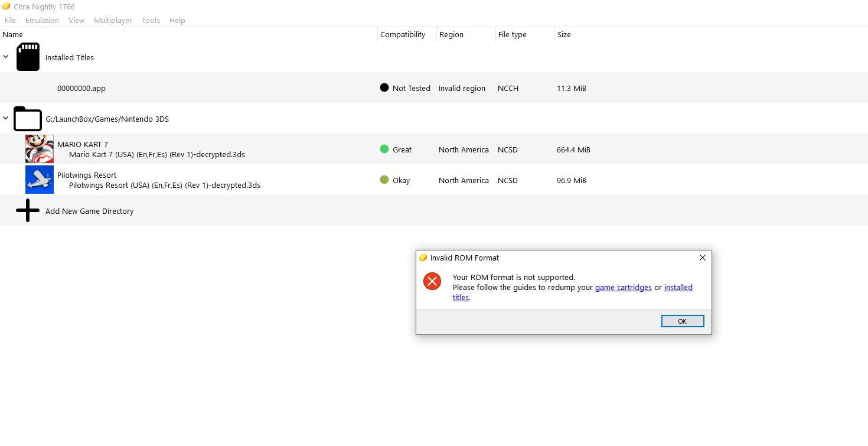Click the green Great compatibility dot
Image resolution: width=868 pixels, height=446 pixels.
(x=384, y=149)
